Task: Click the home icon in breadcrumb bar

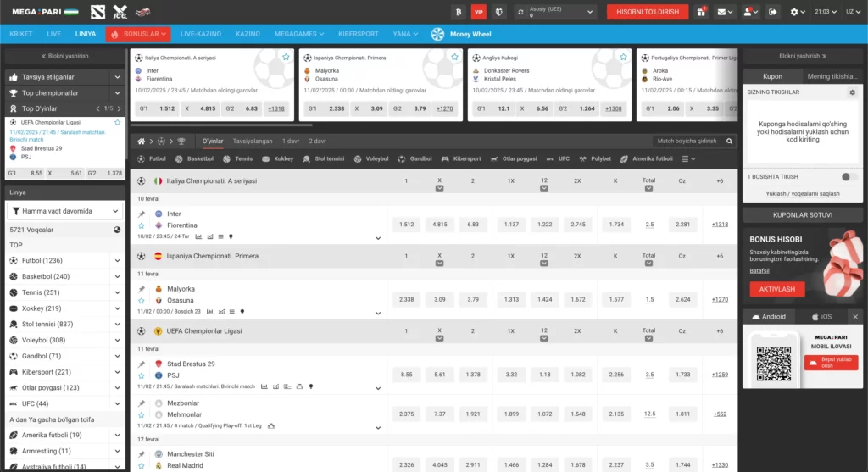Action: 142,142
